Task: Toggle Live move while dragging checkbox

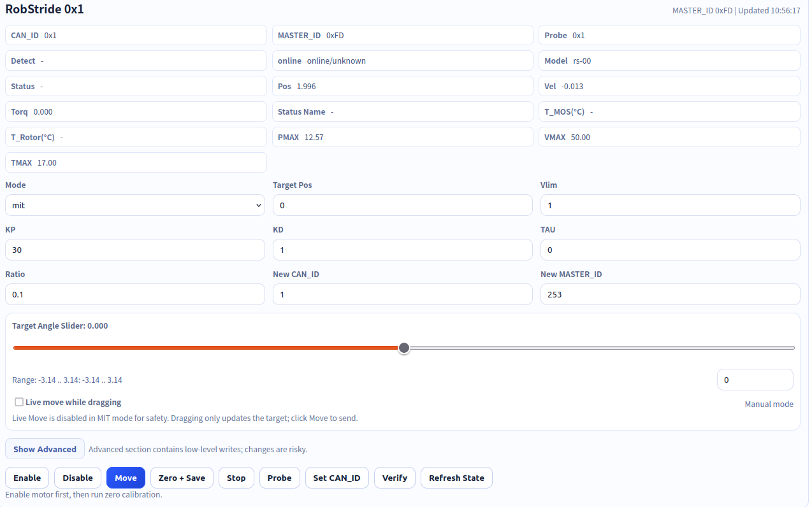Action: [x=19, y=402]
